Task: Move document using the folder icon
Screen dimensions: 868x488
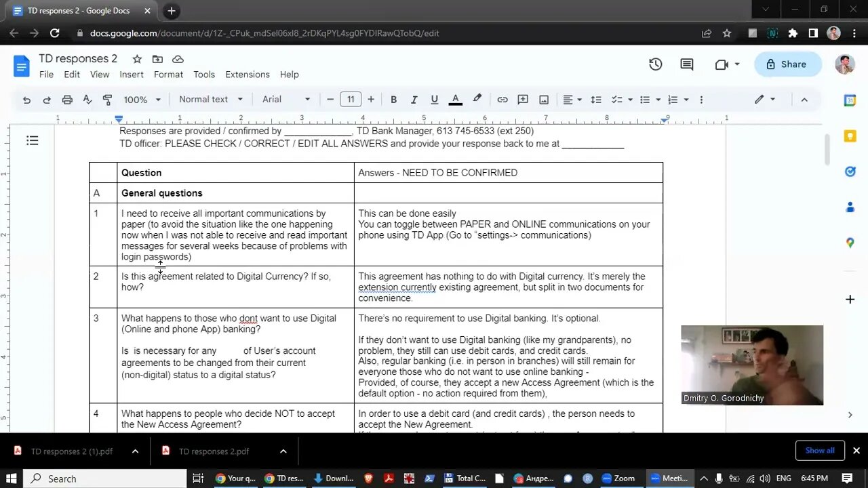Action: click(x=157, y=59)
